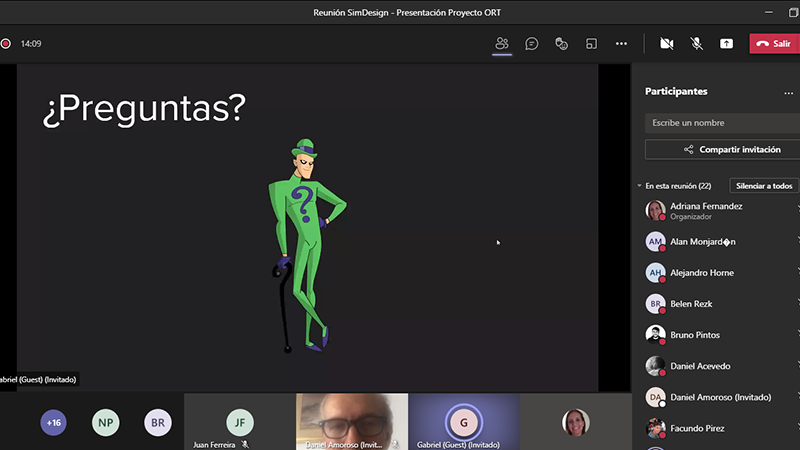Screen dimensions: 800x450
Task: Click the shared ¿Preguntas? slide
Action: (307, 228)
